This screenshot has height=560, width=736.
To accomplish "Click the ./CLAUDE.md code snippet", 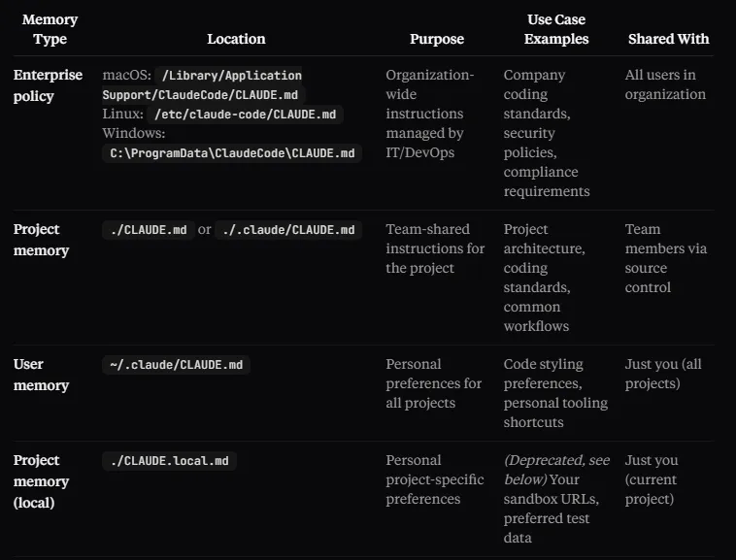I will pyautogui.click(x=149, y=230).
